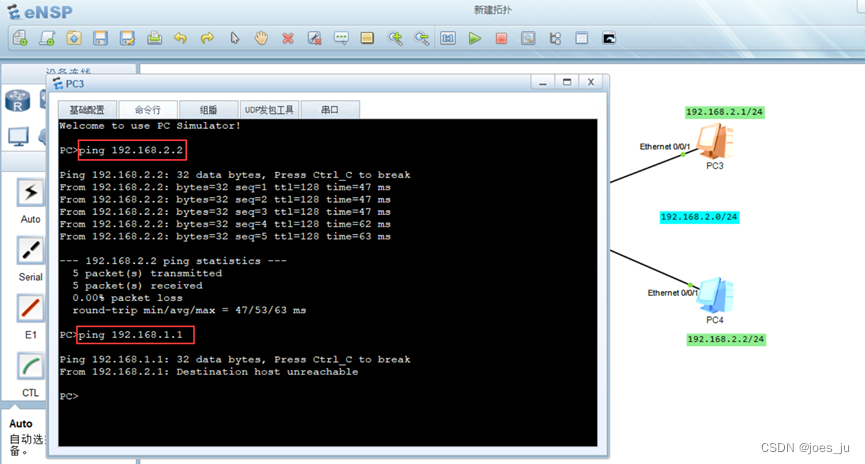
Task: Click the delete all connections icon
Action: (314, 38)
